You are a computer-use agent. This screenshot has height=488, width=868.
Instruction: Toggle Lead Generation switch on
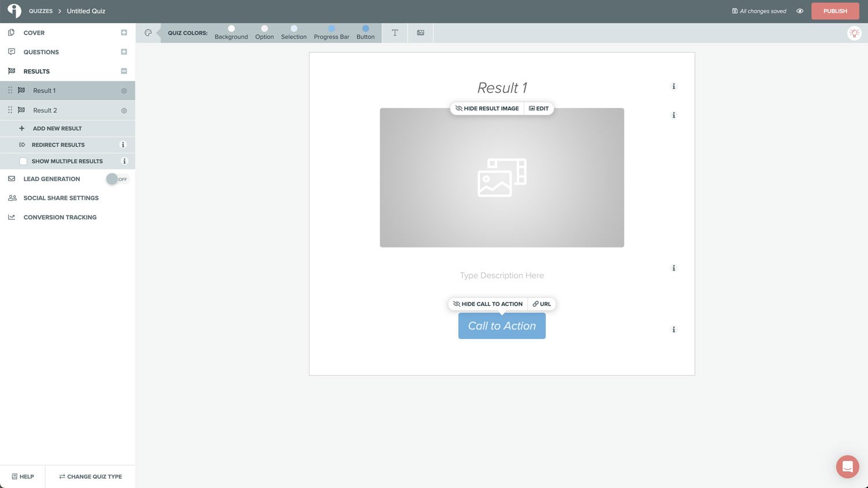point(117,179)
